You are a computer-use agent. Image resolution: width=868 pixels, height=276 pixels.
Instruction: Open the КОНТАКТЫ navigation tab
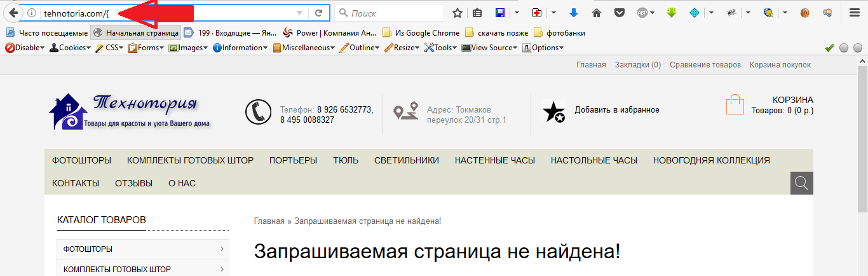pos(76,183)
